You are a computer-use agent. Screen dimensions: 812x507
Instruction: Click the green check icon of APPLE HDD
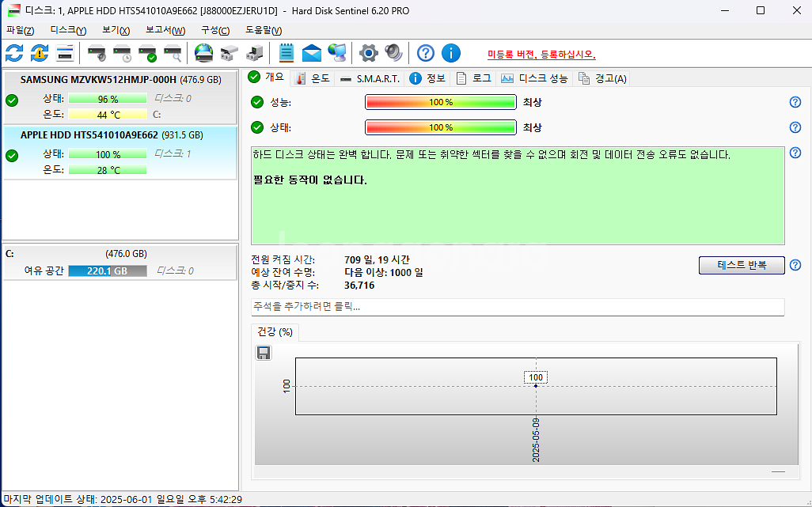tap(12, 155)
